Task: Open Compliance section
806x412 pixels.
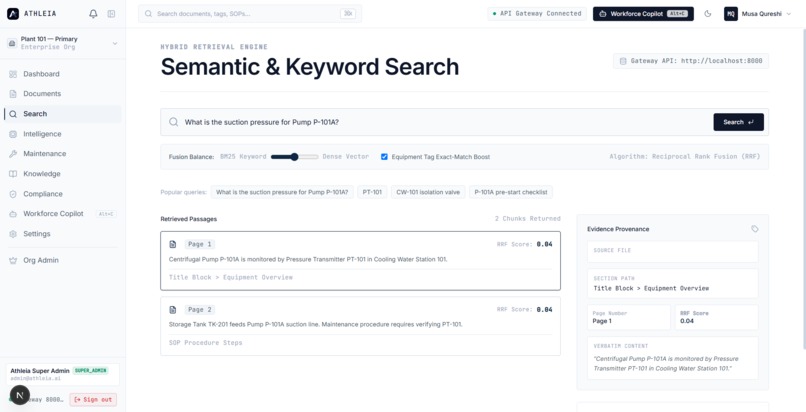Action: pos(63,194)
